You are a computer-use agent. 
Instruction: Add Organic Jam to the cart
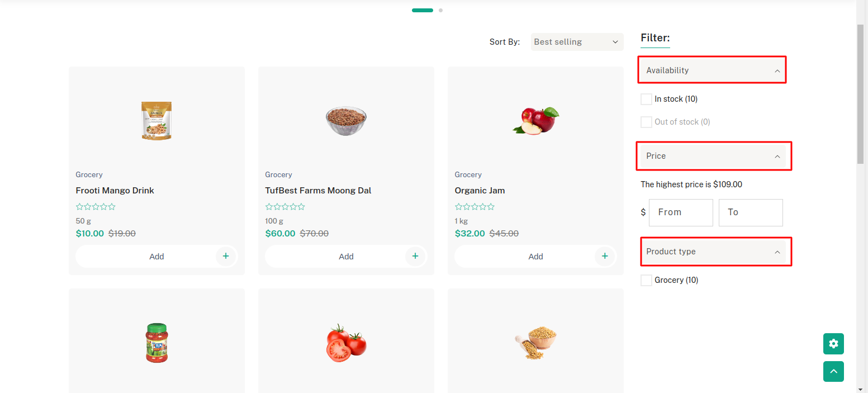tap(535, 257)
